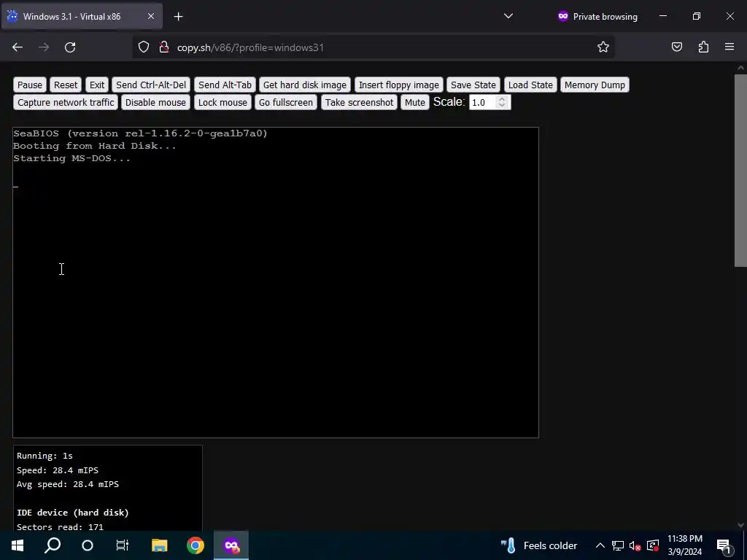Open tracking protection shield icon
747x560 pixels.
pos(144,47)
